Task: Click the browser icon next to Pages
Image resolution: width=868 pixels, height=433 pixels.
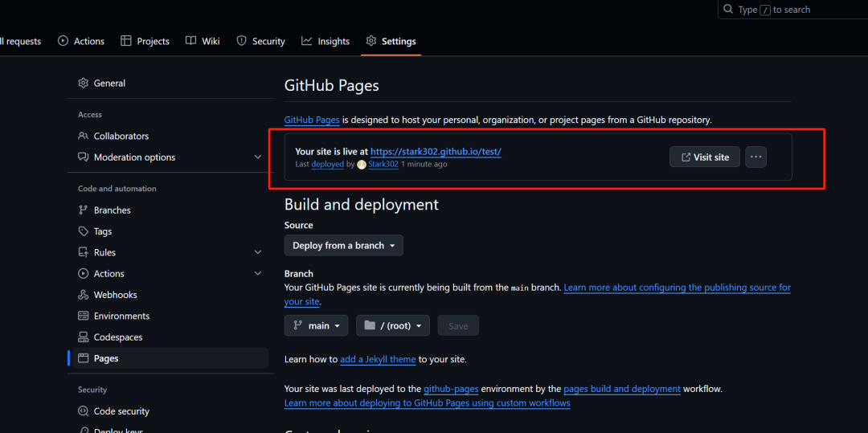Action: 83,358
